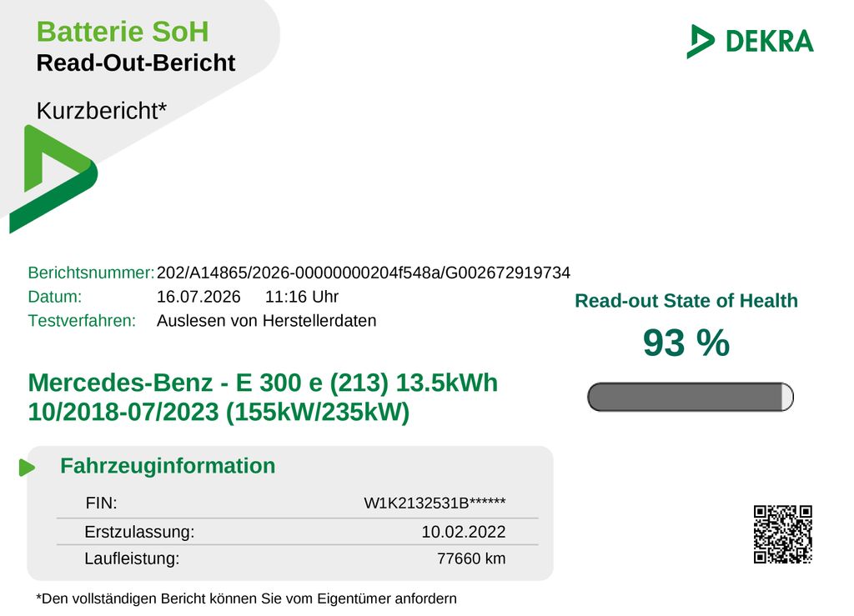Click the Read-out State of Health label
854x616 pixels.
point(686,301)
